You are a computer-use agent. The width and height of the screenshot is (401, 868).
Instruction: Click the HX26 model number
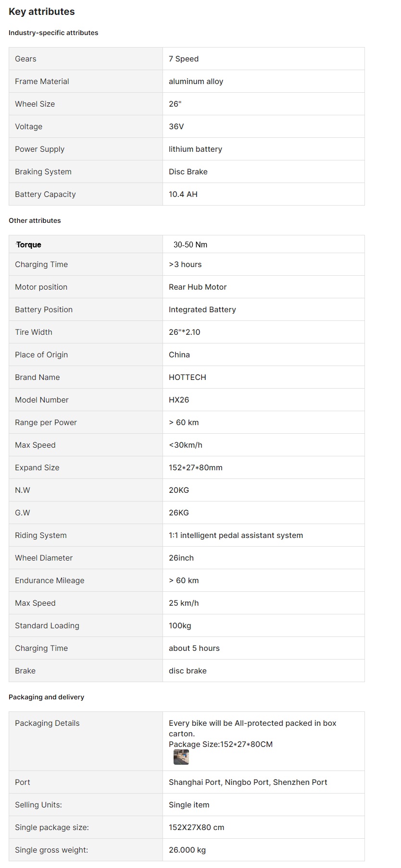coord(179,400)
